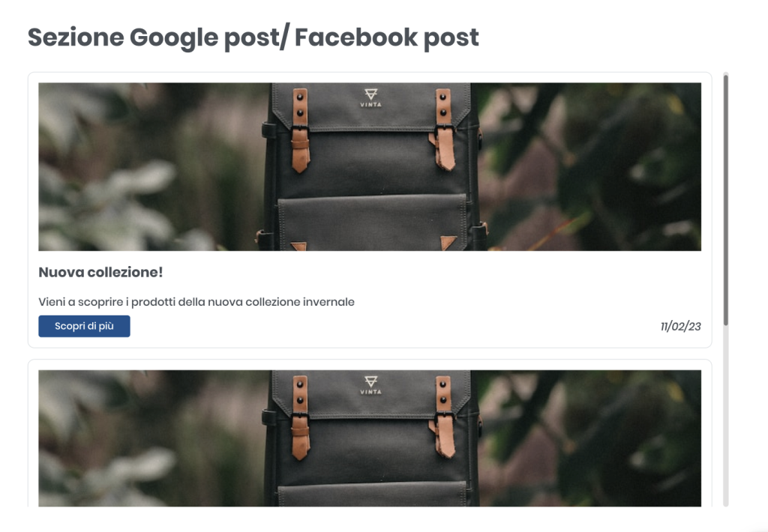Click the post date 11/02/23

(x=681, y=327)
